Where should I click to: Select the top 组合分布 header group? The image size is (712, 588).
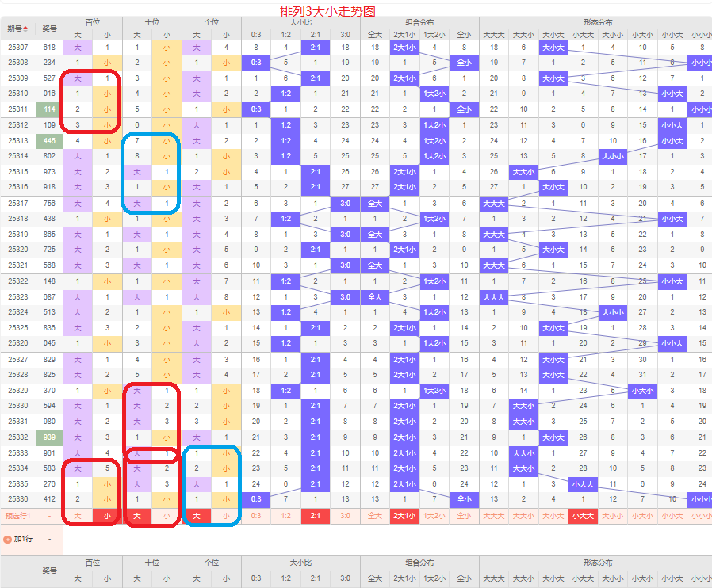coord(419,22)
